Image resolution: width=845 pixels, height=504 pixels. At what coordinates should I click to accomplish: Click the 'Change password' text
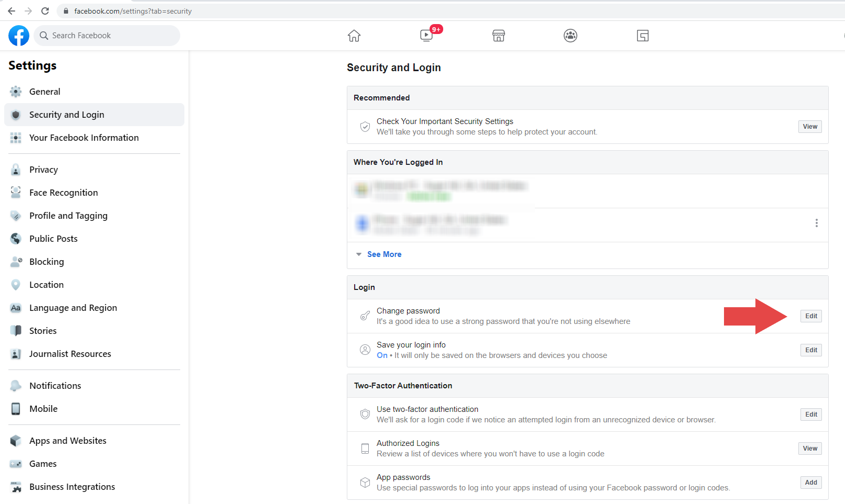coord(408,311)
